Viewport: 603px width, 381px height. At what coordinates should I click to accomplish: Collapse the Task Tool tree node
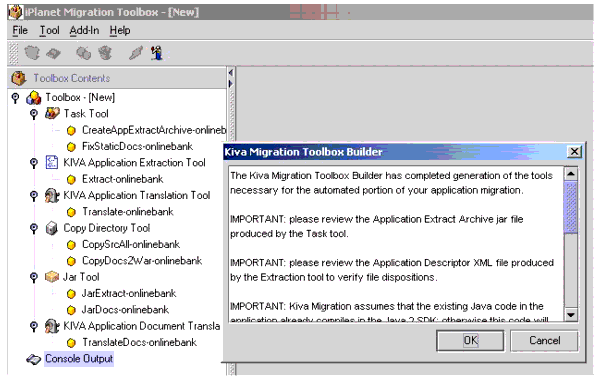coord(34,114)
